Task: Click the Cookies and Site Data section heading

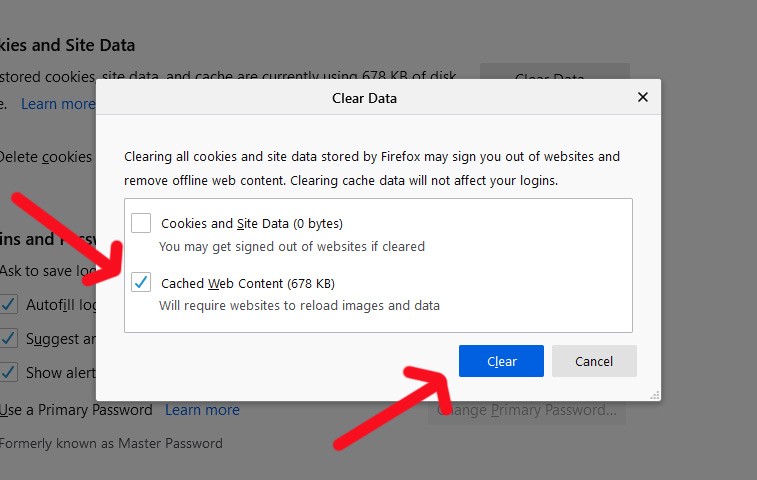Action: 68,45
